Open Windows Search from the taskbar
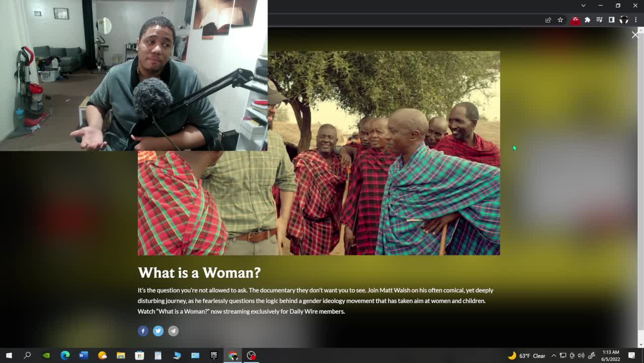644x363 pixels. pos(27,355)
